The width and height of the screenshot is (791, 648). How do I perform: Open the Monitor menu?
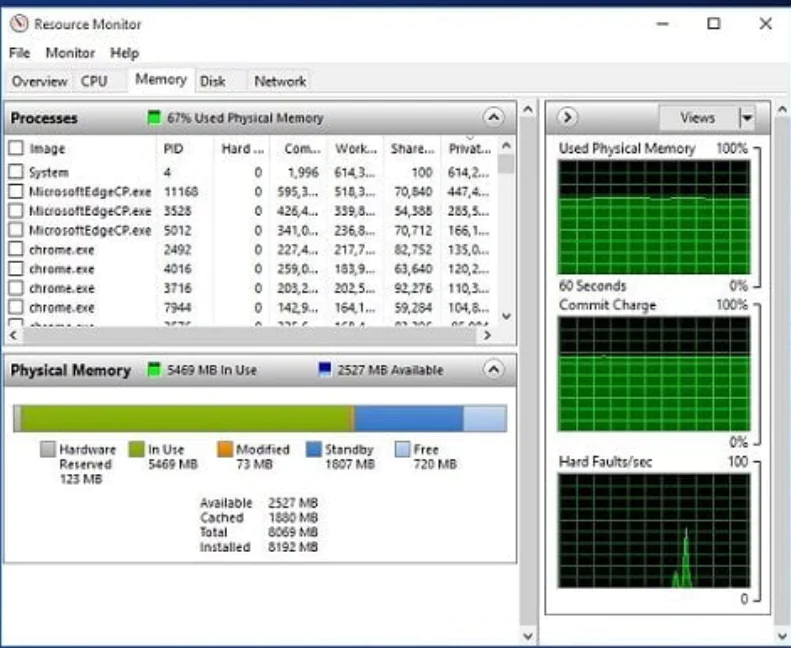click(x=70, y=53)
